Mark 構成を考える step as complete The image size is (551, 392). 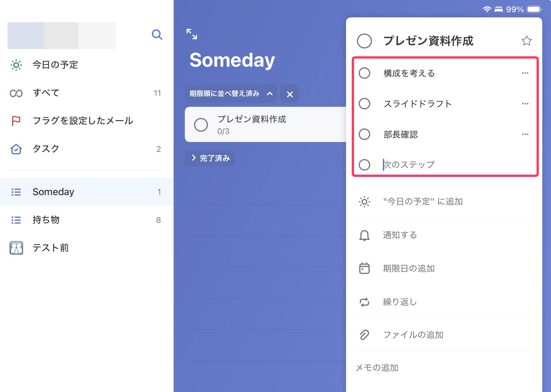click(364, 73)
